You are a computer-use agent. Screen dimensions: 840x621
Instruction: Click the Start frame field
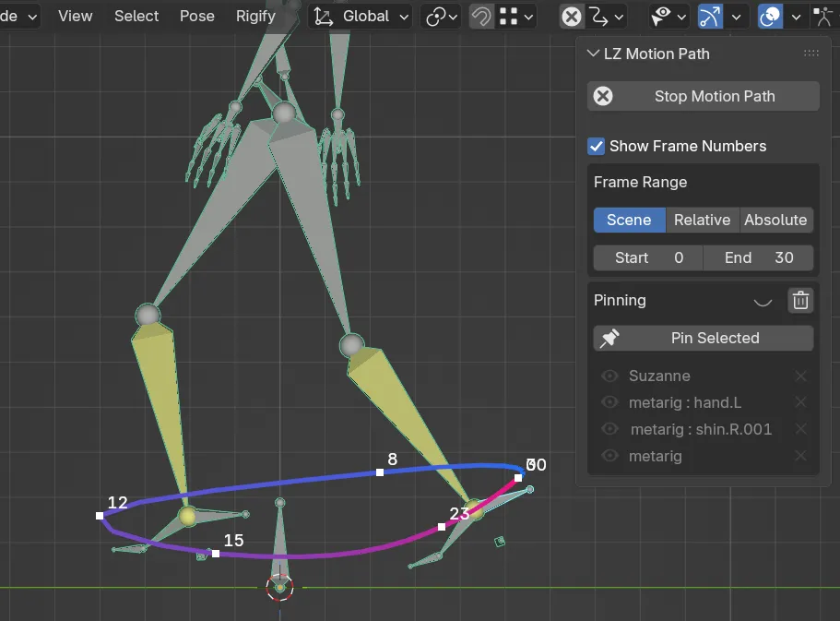coord(648,258)
